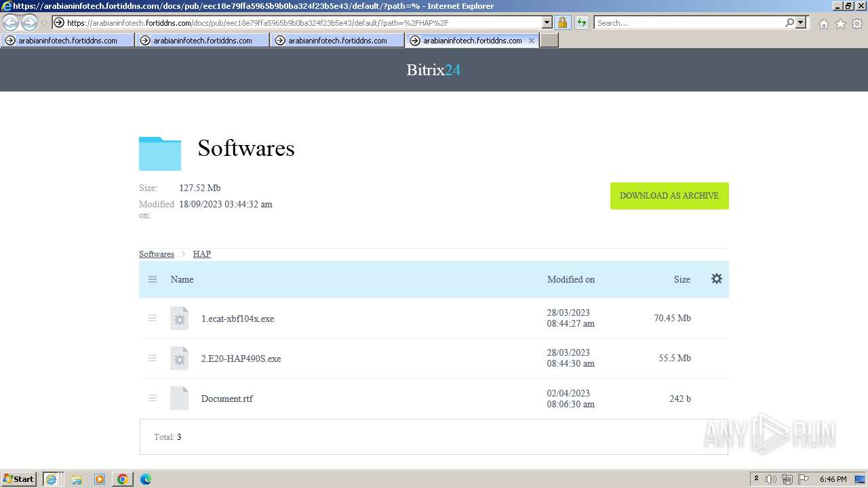Viewport: 868px width, 488px height.
Task: Click the Home icon
Action: click(x=823, y=24)
